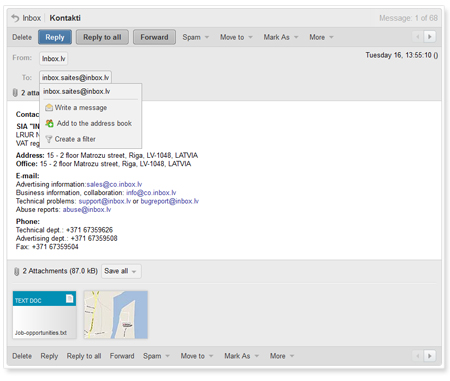Click the Advertising dept. +371 67359508 line
450x381 pixels.
(66, 238)
